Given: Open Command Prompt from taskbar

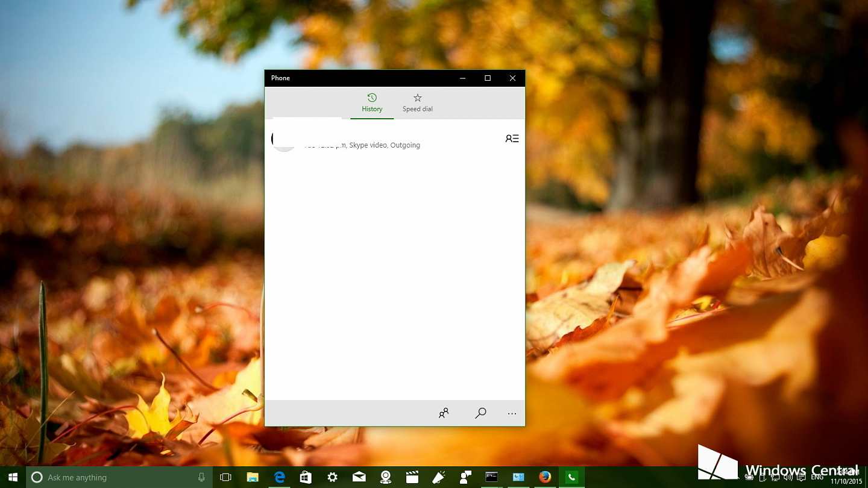Looking at the screenshot, I should pos(492,477).
